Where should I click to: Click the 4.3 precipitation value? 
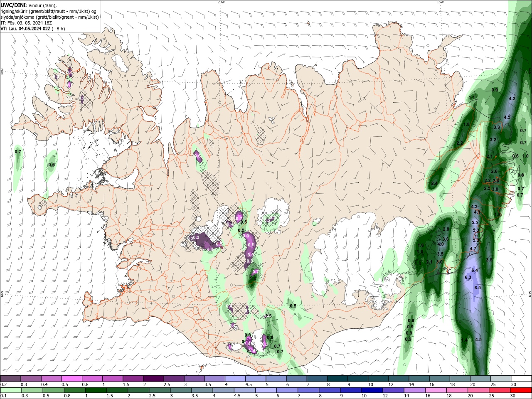point(474,207)
